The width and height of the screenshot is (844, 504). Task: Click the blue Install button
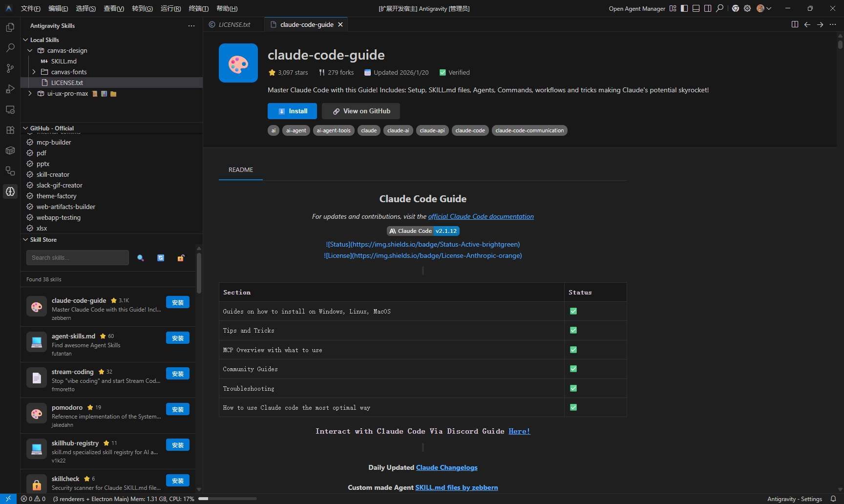click(x=292, y=111)
